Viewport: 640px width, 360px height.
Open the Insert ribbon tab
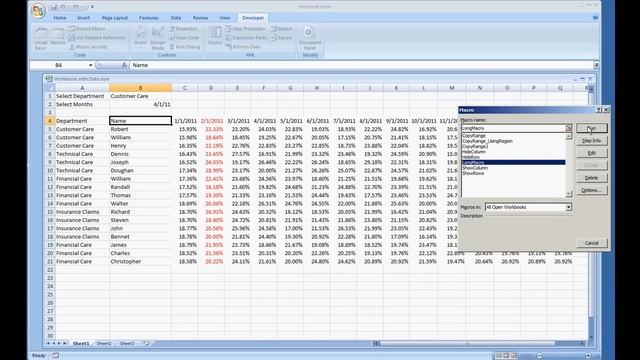(83, 18)
